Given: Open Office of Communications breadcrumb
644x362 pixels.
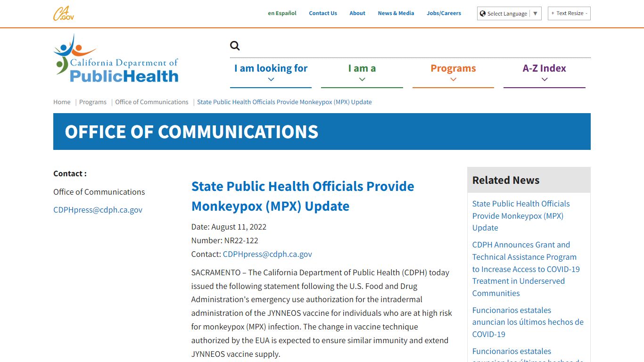Looking at the screenshot, I should [x=152, y=102].
